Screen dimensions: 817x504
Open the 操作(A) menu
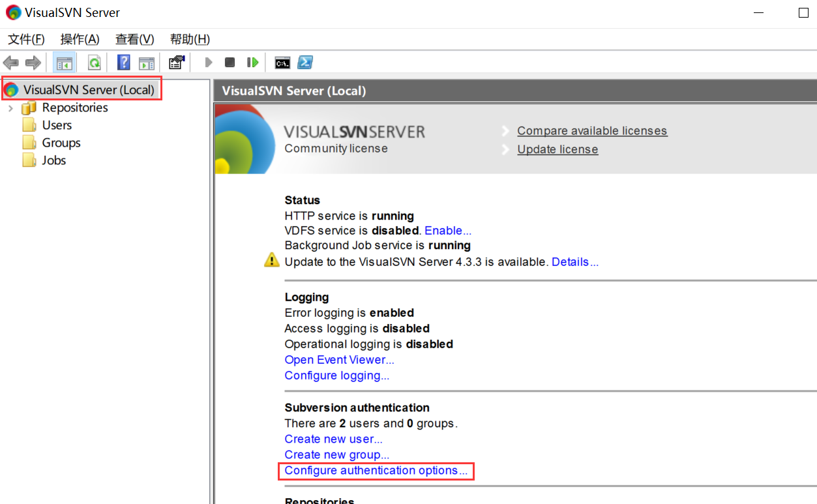click(80, 40)
